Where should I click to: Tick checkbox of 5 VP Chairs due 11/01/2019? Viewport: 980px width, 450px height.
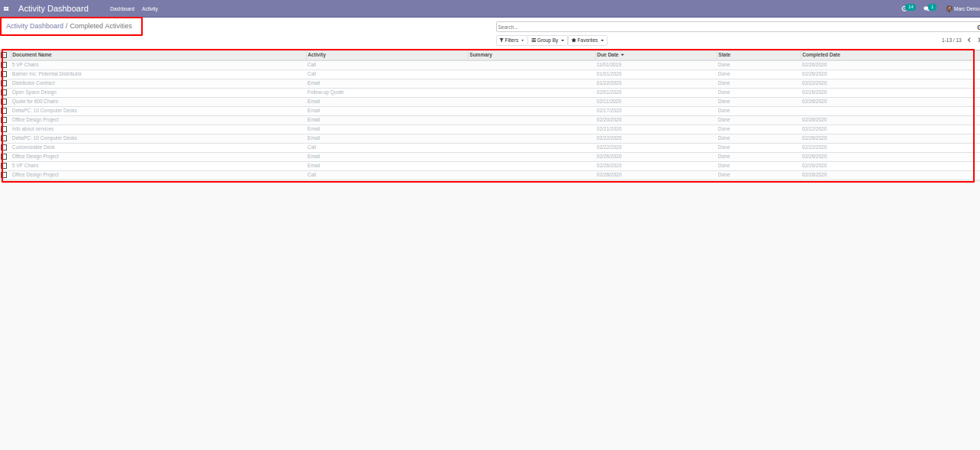click(x=5, y=65)
